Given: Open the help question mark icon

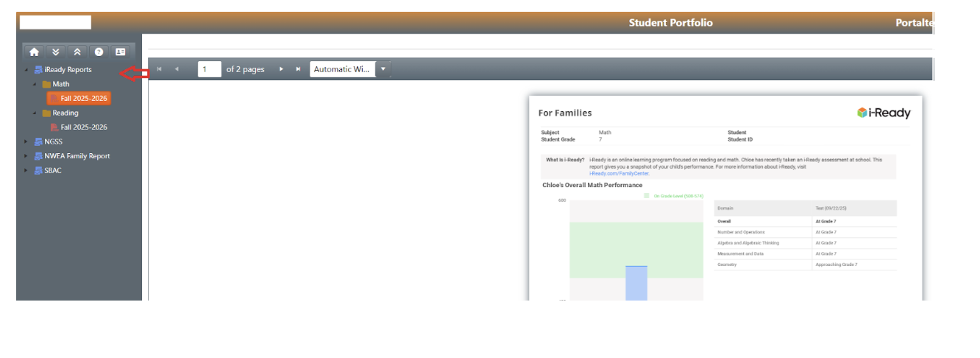Looking at the screenshot, I should click(99, 52).
